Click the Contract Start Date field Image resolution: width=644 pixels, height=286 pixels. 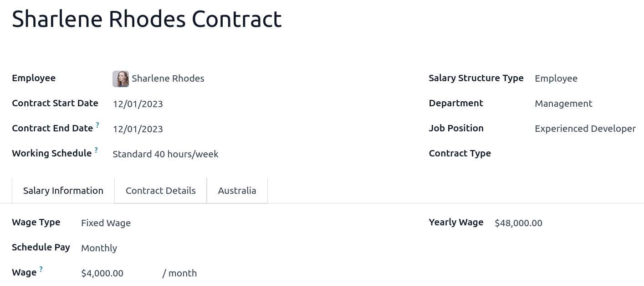click(138, 104)
